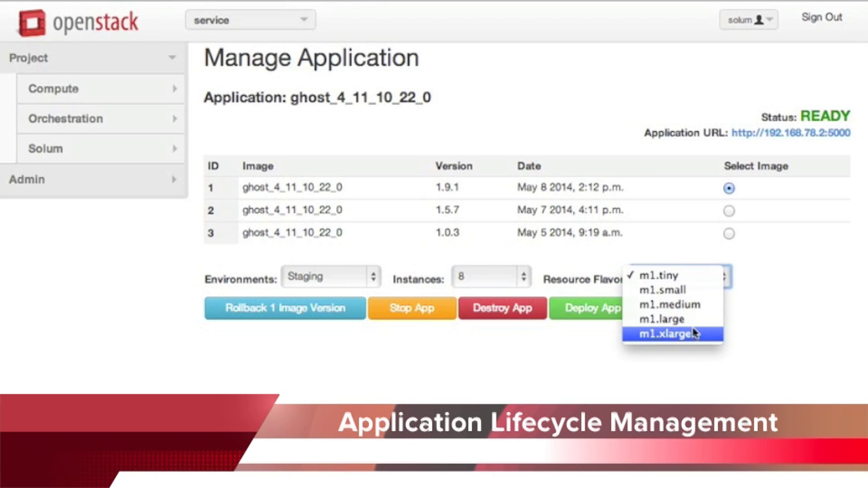
Task: Click the Solum arrow icon in sidebar
Action: [x=175, y=148]
